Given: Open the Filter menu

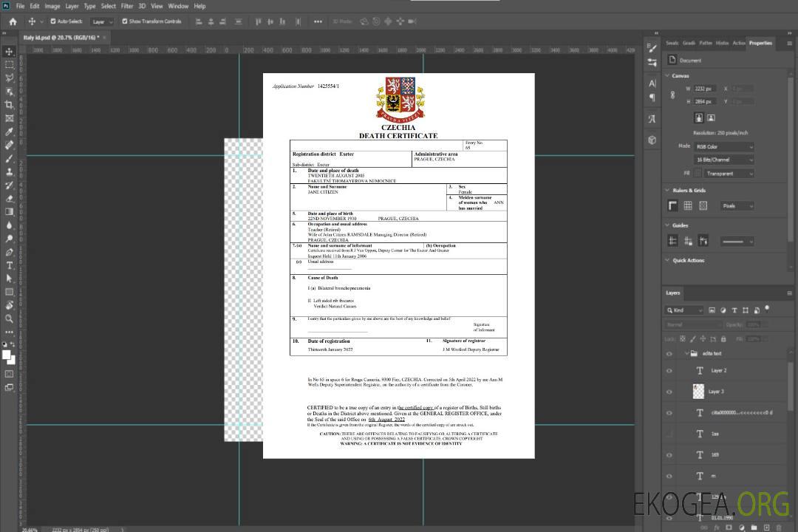Looking at the screenshot, I should point(127,6).
